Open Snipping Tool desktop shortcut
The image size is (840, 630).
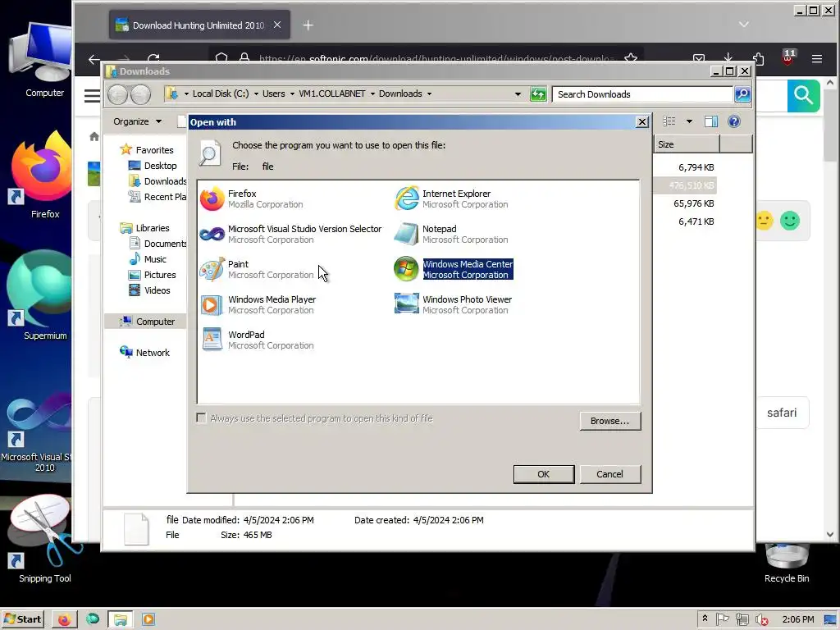[x=45, y=540]
